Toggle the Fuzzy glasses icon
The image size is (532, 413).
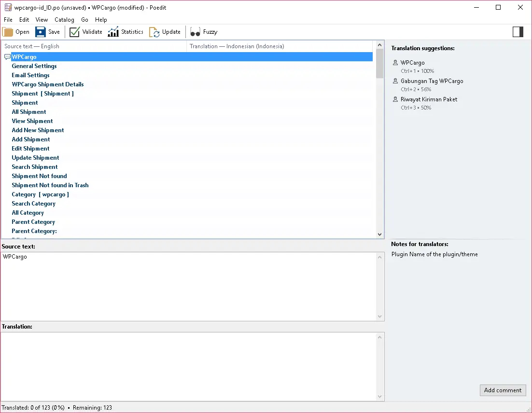click(x=196, y=32)
